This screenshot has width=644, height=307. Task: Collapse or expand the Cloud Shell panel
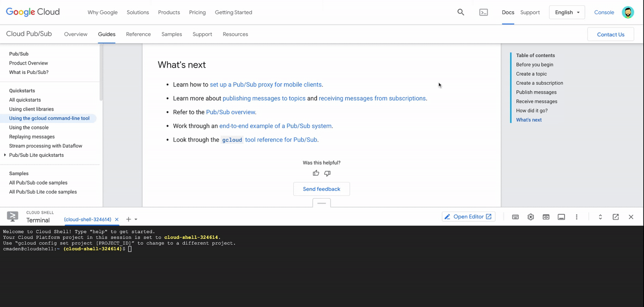click(601, 217)
